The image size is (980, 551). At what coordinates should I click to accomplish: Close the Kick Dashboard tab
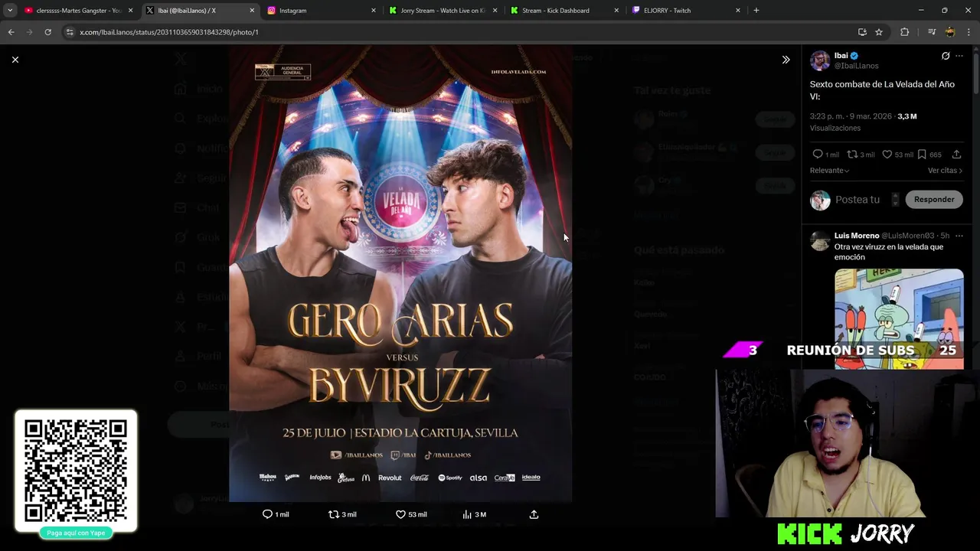click(616, 11)
